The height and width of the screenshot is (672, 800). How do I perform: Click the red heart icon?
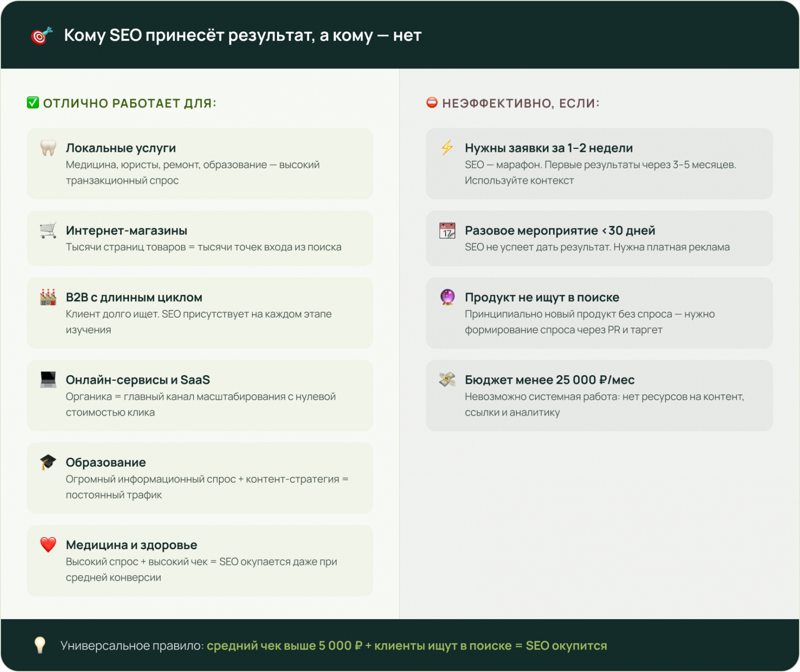[x=48, y=545]
